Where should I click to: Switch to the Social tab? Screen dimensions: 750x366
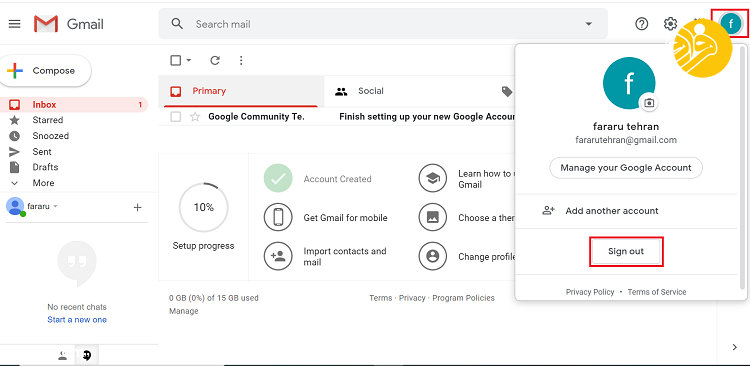(407, 91)
